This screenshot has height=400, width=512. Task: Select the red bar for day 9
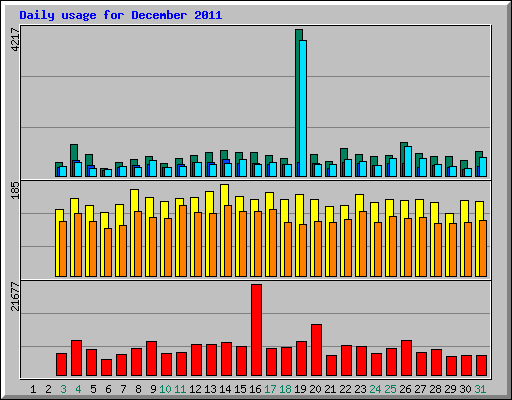coord(151,359)
